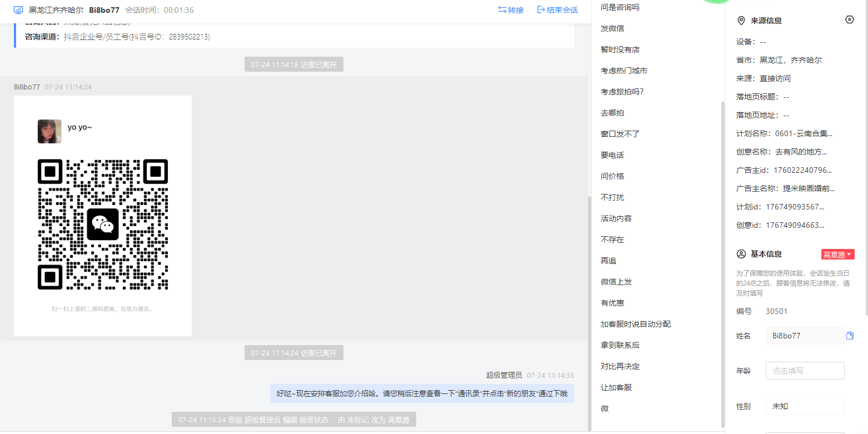Click the 省市 value 黑龙江,齐齐哈尔
This screenshot has height=434, width=868.
[x=791, y=60]
